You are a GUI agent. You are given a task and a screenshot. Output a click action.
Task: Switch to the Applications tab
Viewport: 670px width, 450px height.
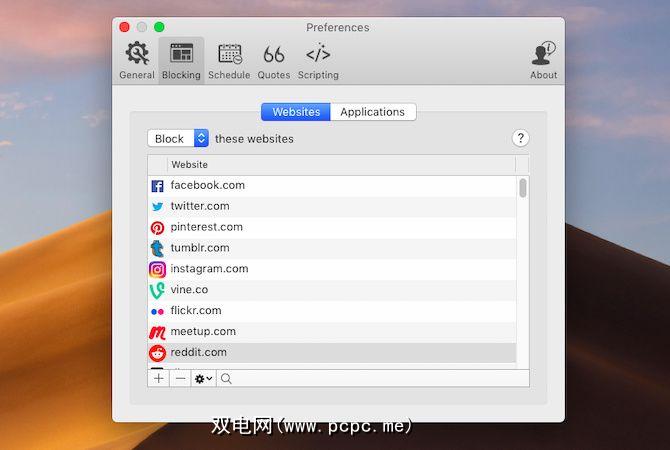point(373,112)
